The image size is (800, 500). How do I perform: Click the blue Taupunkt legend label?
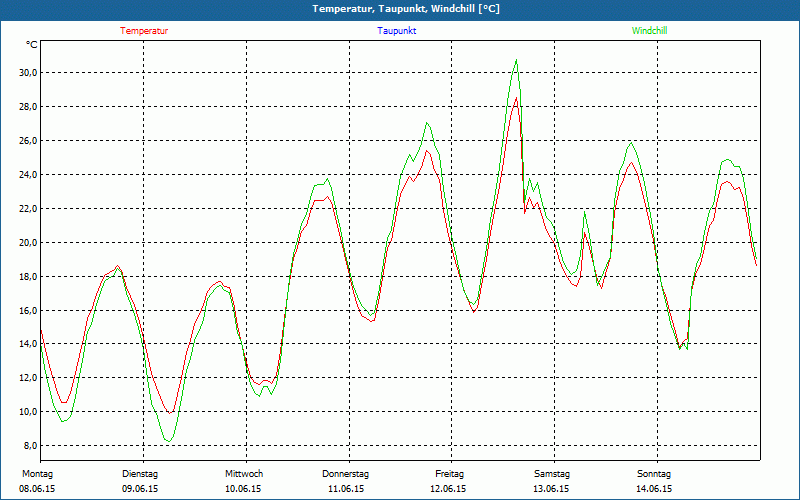point(396,31)
